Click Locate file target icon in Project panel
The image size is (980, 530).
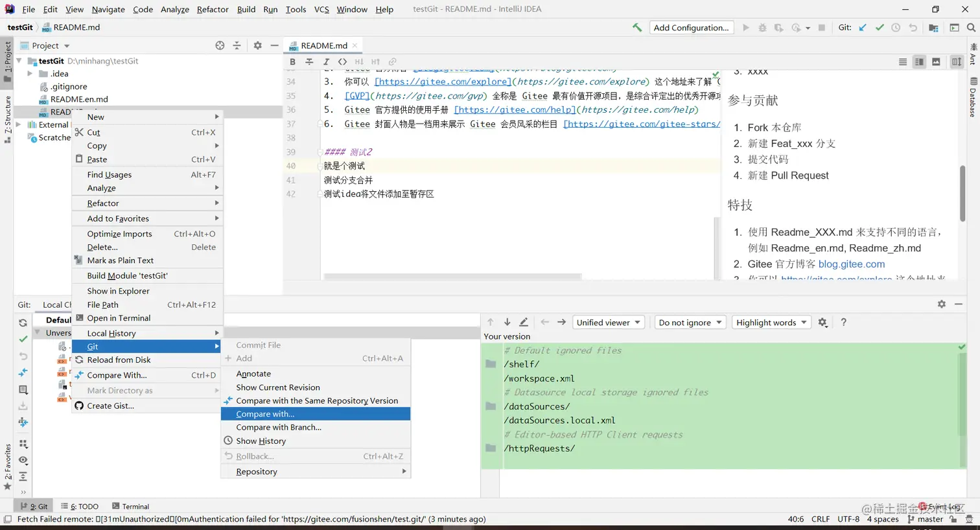(x=220, y=45)
